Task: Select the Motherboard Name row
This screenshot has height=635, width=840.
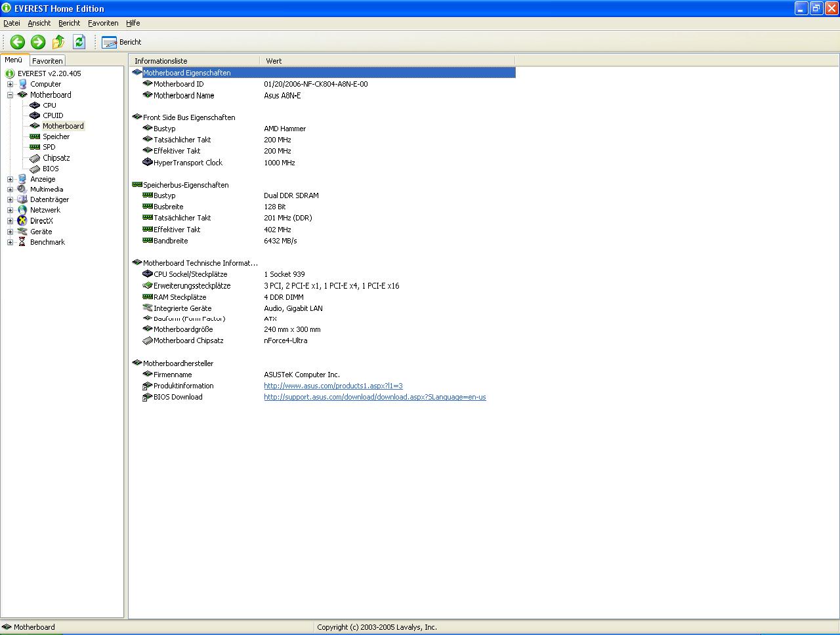Action: click(323, 95)
